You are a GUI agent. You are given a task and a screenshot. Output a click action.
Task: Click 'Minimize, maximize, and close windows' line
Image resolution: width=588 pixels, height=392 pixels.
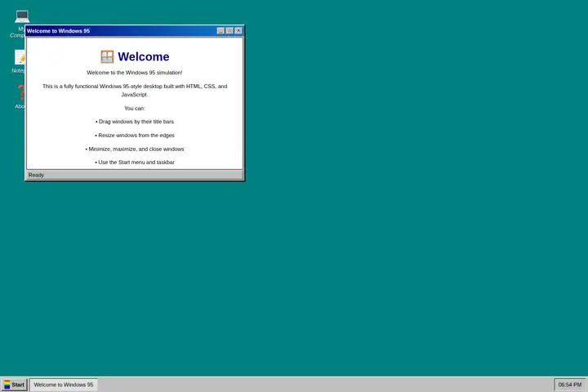pos(135,149)
